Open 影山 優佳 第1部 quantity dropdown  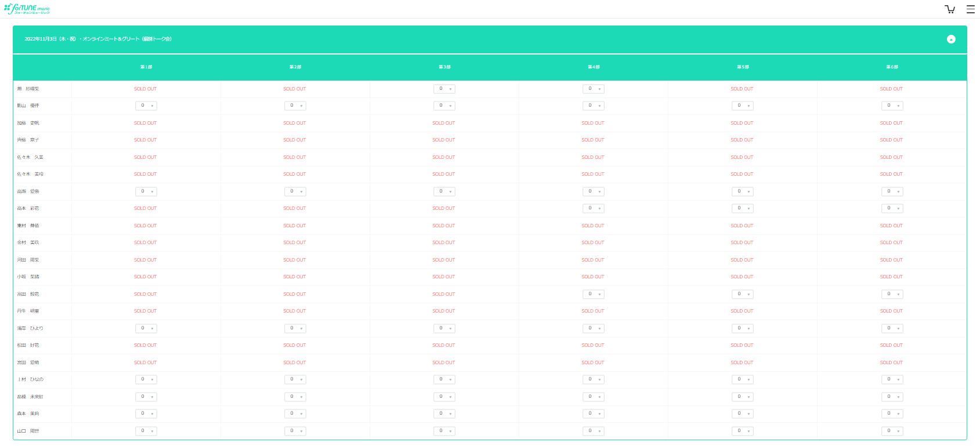(146, 106)
